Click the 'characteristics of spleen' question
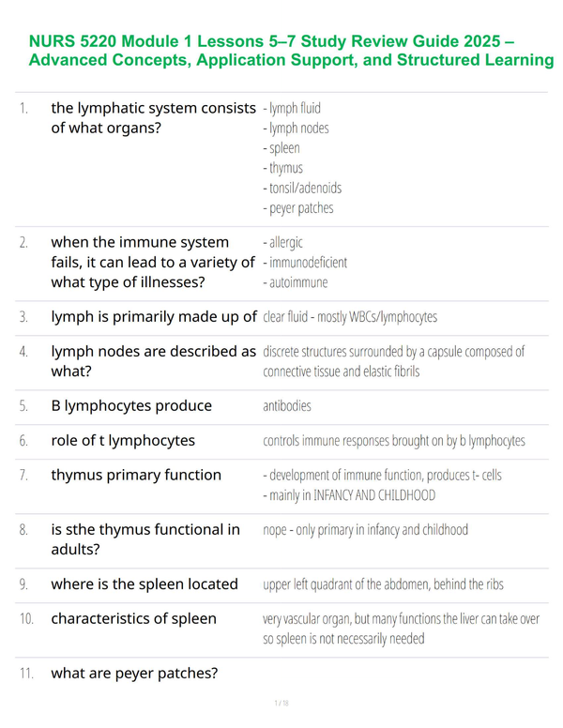This screenshot has width=563, height=728. coord(134,618)
